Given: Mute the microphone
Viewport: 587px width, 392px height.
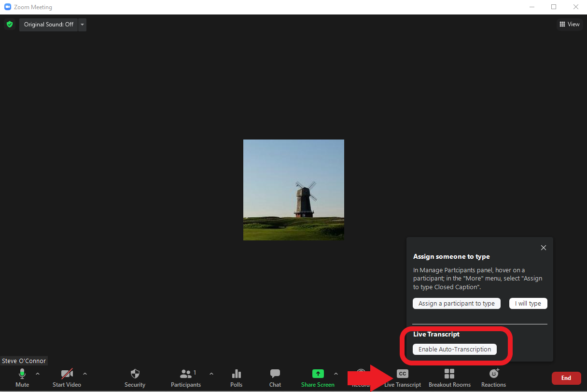Looking at the screenshot, I should click(x=22, y=375).
